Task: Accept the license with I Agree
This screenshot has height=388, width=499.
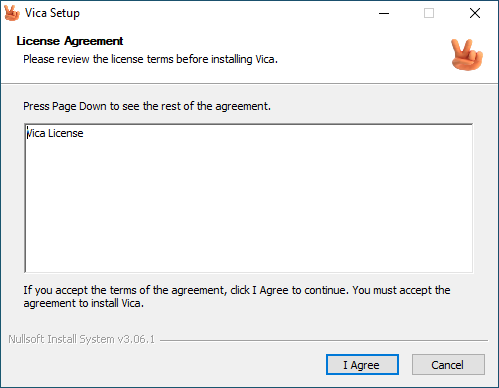Action: click(x=362, y=365)
